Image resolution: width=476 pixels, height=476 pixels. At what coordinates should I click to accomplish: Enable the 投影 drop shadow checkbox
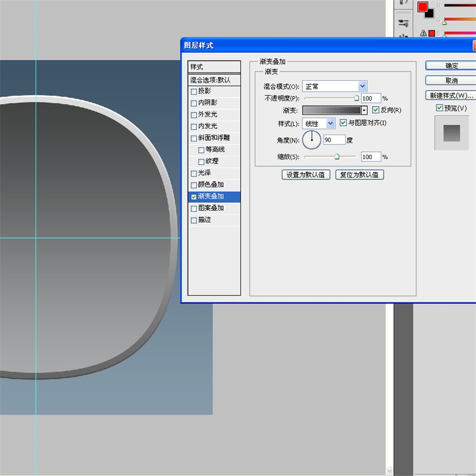pyautogui.click(x=193, y=92)
